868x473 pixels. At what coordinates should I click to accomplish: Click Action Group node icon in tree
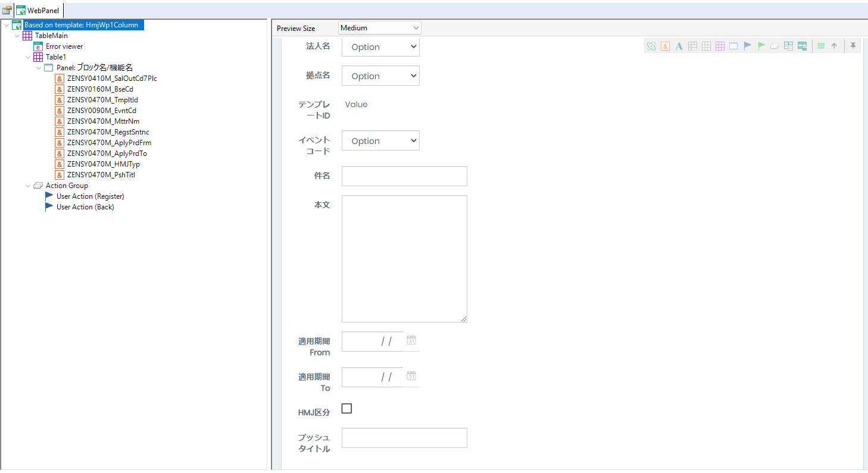[x=38, y=186]
